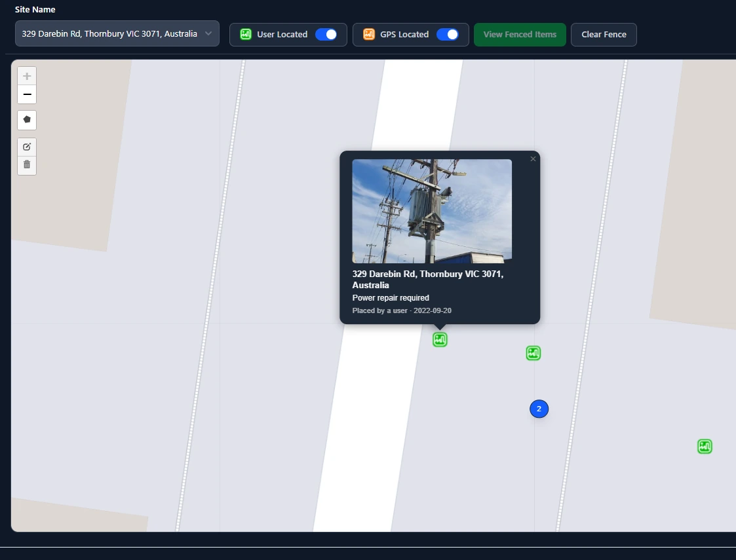The width and height of the screenshot is (736, 560).
Task: Click the Clear Fence button
Action: pos(604,35)
